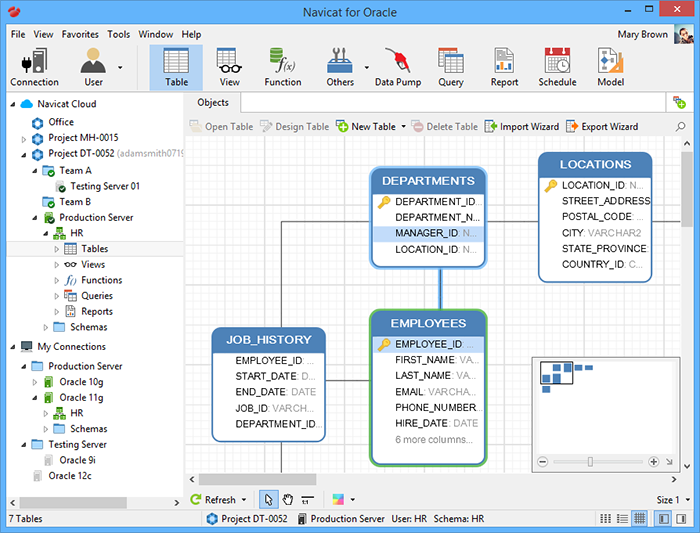Screen dimensions: 700x533
Task: Open the Report toolbar icon
Action: [504, 67]
